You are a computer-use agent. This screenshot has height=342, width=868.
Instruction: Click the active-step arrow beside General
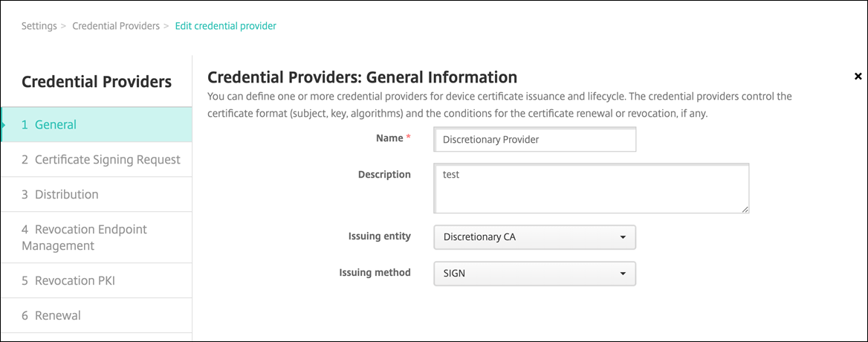(4, 124)
